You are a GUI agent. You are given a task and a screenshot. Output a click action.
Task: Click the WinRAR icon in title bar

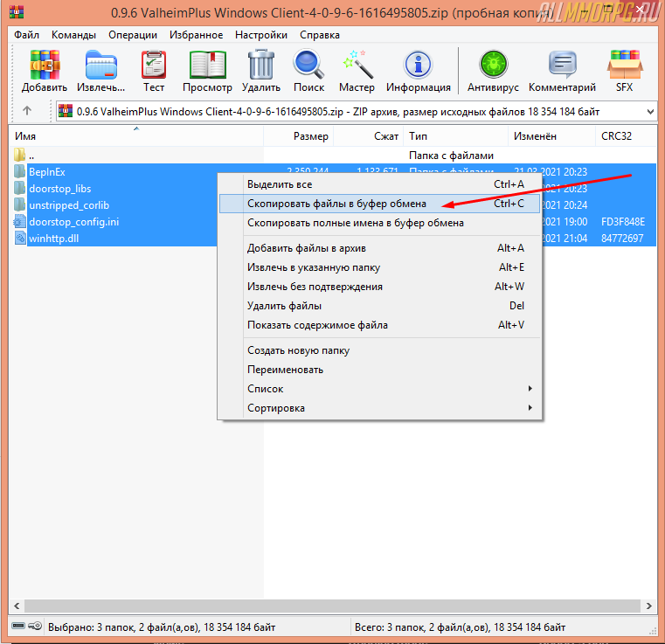[x=16, y=11]
